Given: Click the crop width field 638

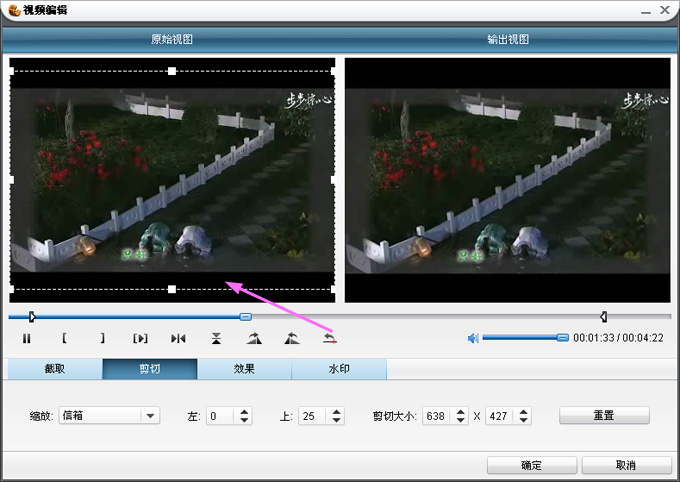Looking at the screenshot, I should [437, 416].
